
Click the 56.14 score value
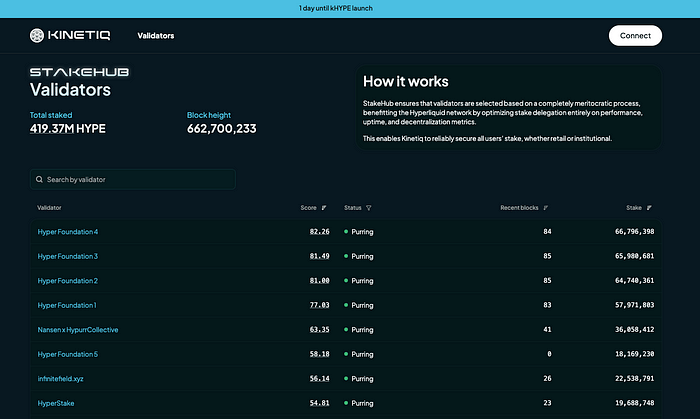tap(320, 379)
